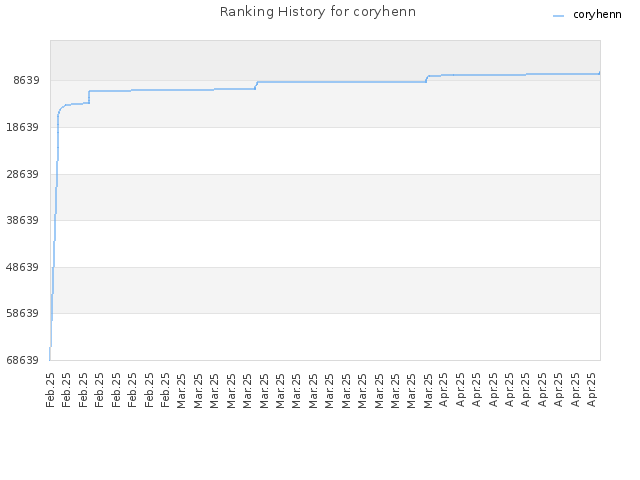640x480 pixels.
Task: Click the 18639 y-axis label
Action: tap(23, 127)
